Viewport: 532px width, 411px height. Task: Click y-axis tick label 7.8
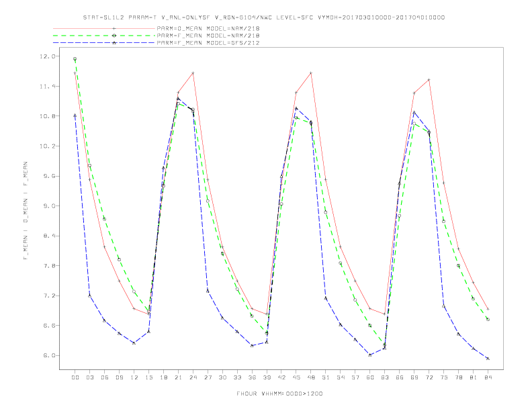tap(48, 266)
